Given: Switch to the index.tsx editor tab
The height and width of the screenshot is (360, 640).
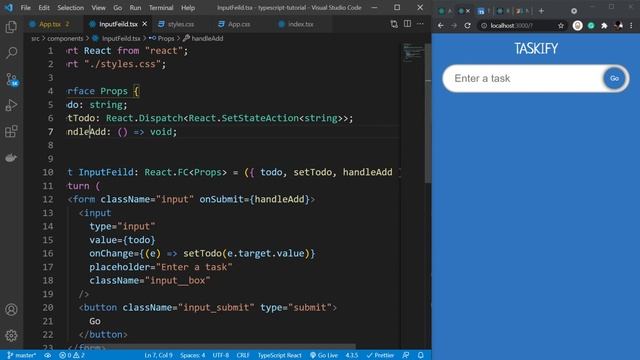Looking at the screenshot, I should pyautogui.click(x=301, y=24).
